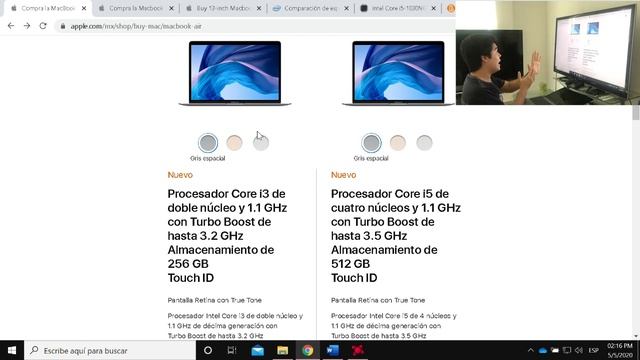This screenshot has width=640, height=360.
Task: Close the 'Intel Core i5' tab
Action: [x=433, y=8]
